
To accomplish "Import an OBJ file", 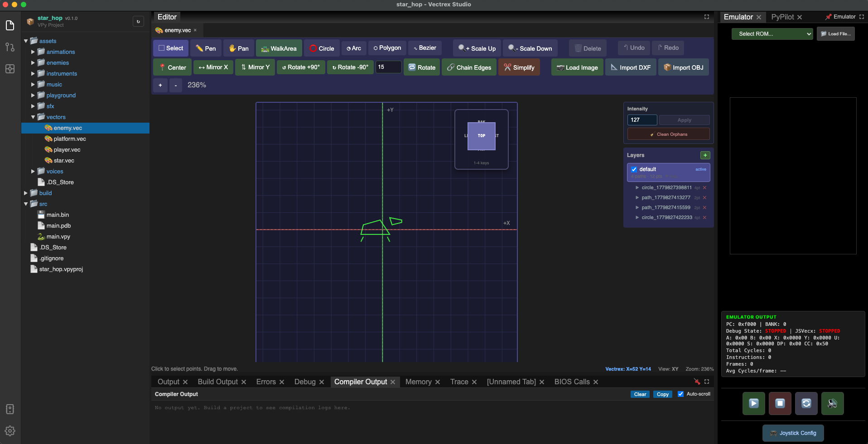I will coord(683,67).
